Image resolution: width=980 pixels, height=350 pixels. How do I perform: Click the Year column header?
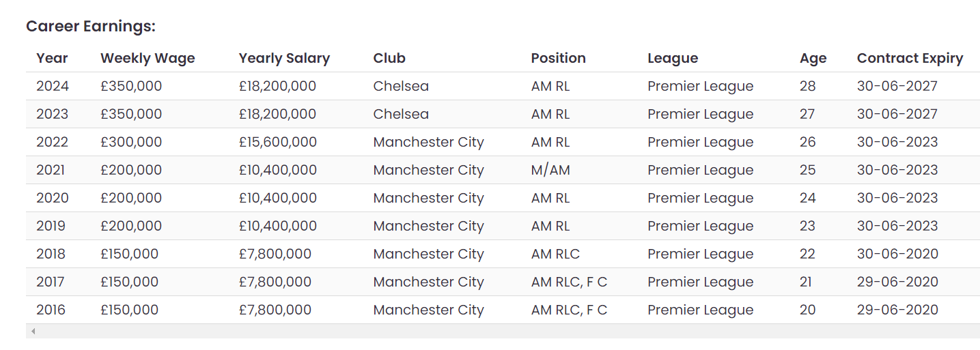[x=52, y=59]
